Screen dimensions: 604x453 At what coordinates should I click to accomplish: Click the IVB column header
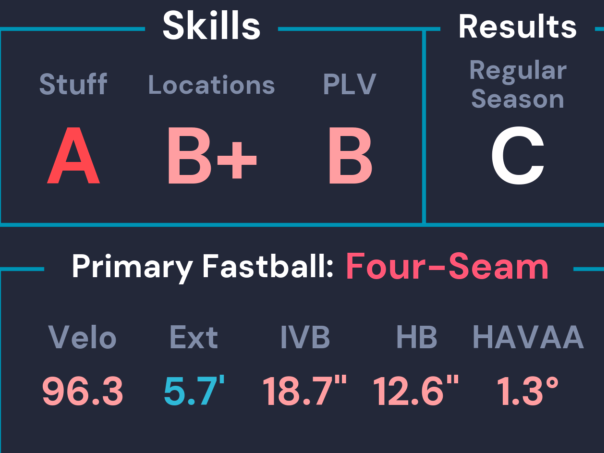pyautogui.click(x=305, y=338)
